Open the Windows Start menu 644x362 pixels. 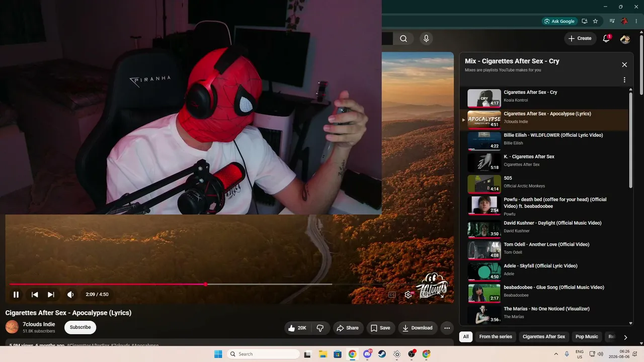(x=218, y=354)
